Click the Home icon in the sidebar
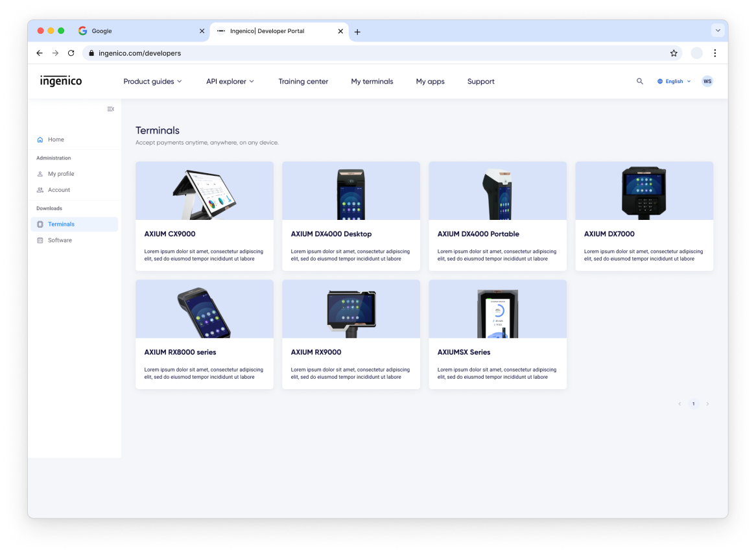The image size is (756, 554). pyautogui.click(x=40, y=139)
